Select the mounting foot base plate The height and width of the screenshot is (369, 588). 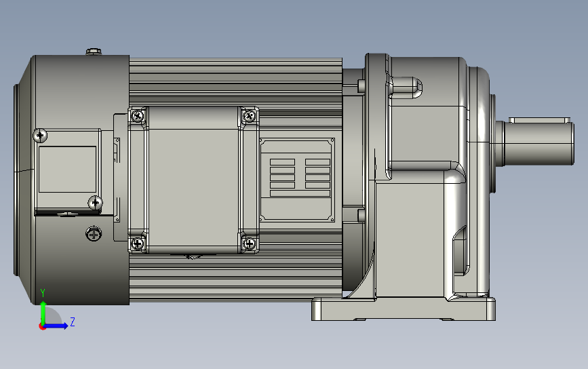coord(403,309)
